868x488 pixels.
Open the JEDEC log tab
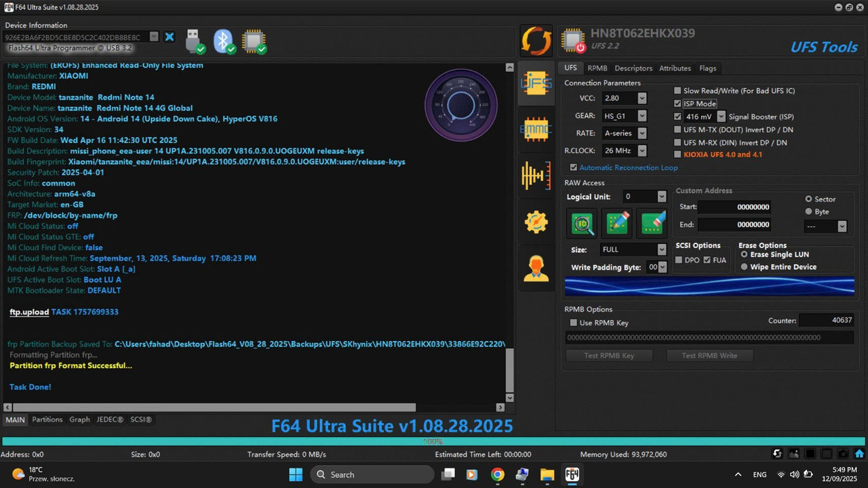point(110,420)
